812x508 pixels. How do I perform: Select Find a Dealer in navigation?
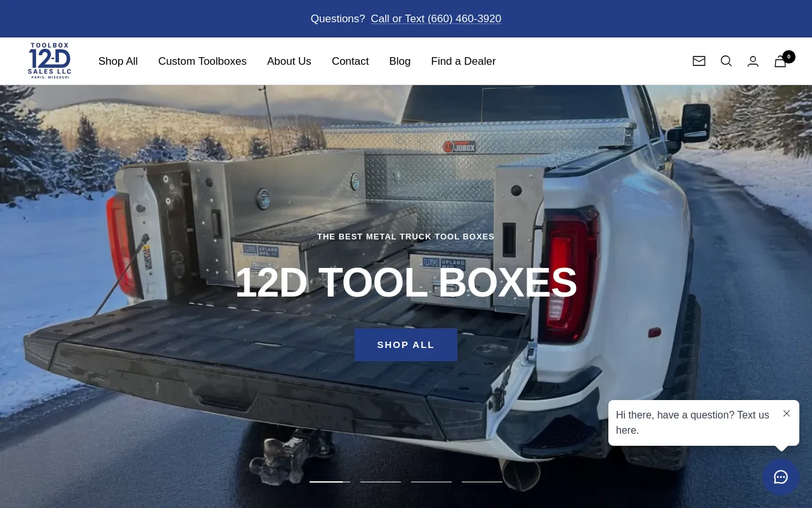coord(463,62)
